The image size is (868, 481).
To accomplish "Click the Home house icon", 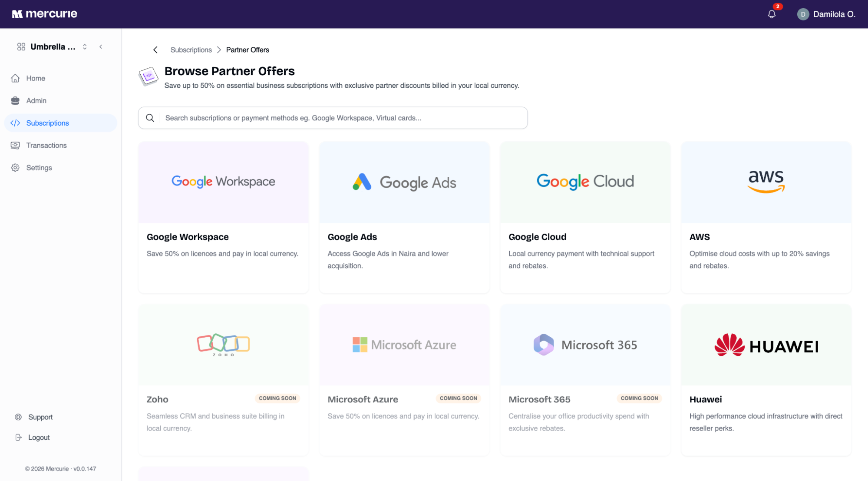I will [15, 78].
